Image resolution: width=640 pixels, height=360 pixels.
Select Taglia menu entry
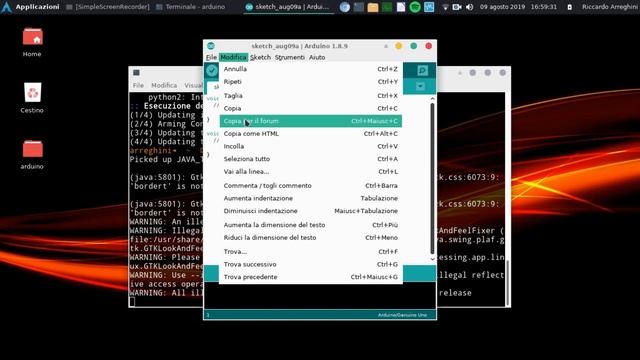[x=311, y=96]
